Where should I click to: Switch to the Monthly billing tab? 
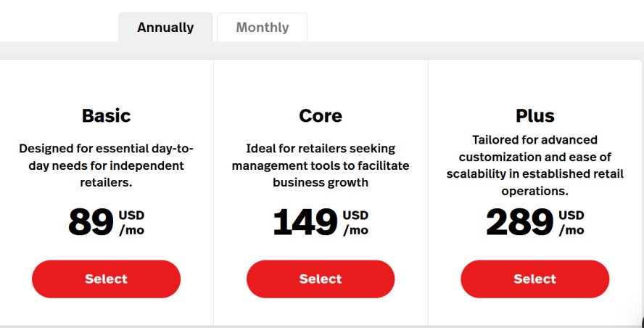click(x=262, y=28)
